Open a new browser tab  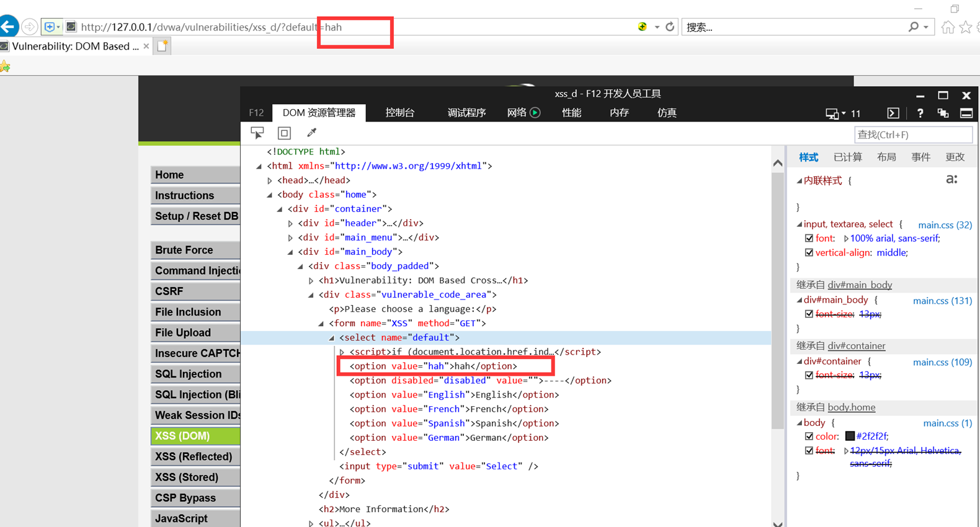(163, 46)
